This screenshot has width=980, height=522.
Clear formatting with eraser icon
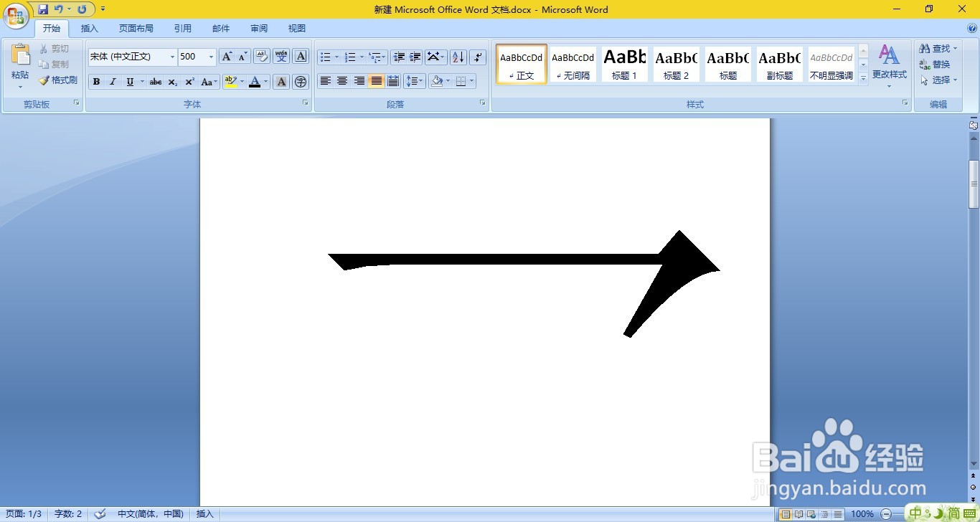[262, 57]
